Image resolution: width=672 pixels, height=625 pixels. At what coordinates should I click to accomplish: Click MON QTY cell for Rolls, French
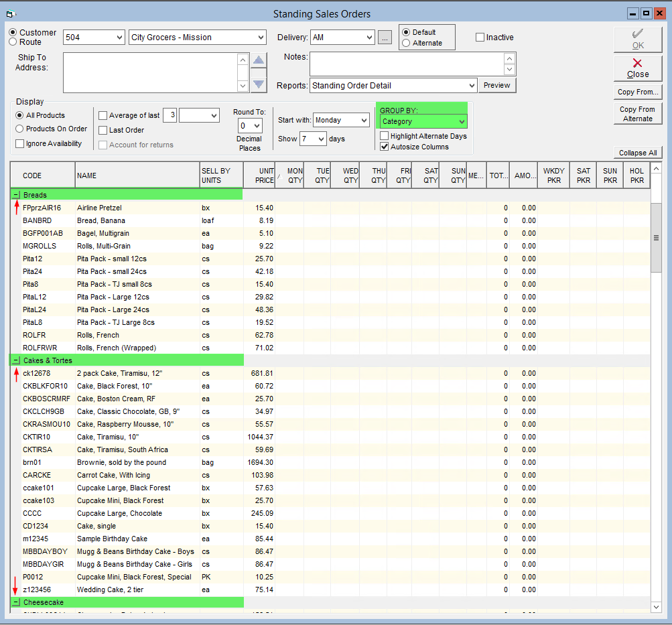coord(289,335)
